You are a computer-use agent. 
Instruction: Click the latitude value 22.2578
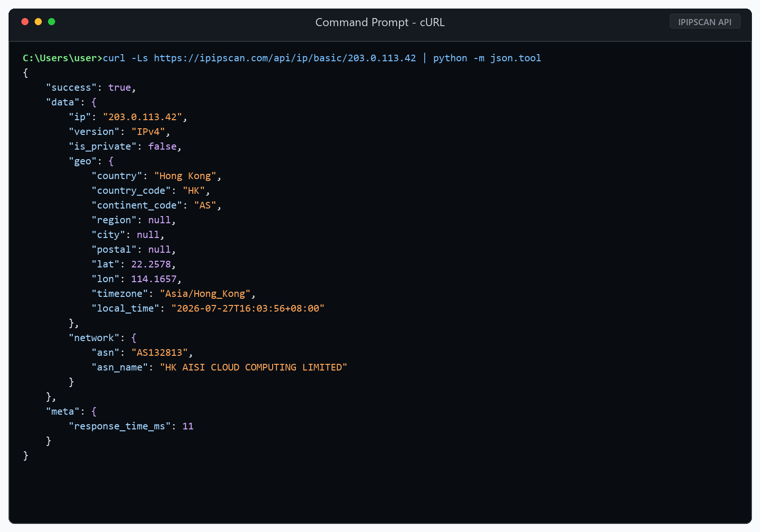[x=151, y=264]
